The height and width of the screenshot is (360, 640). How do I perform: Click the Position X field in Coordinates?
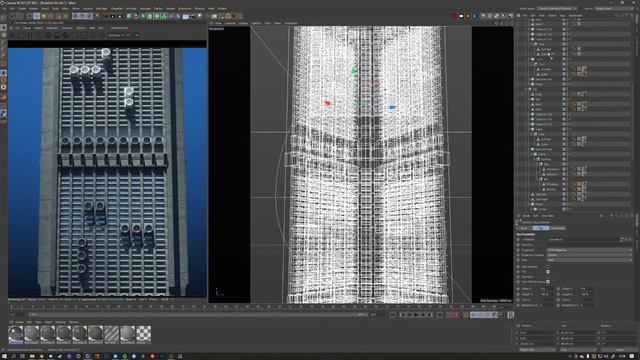pos(537,333)
